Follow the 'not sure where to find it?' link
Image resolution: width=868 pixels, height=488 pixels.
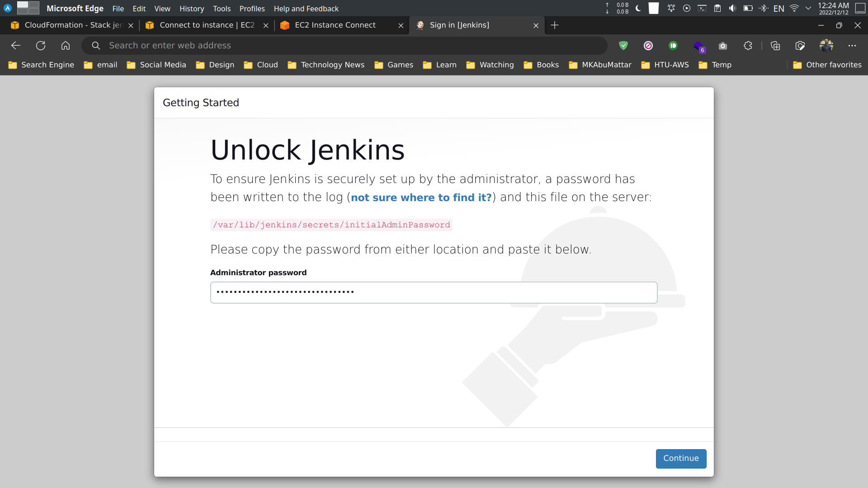(x=421, y=197)
